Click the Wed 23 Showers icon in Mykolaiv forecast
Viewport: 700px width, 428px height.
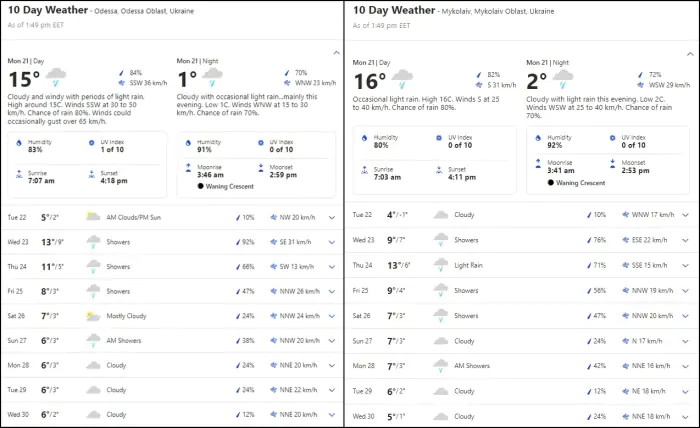click(440, 240)
